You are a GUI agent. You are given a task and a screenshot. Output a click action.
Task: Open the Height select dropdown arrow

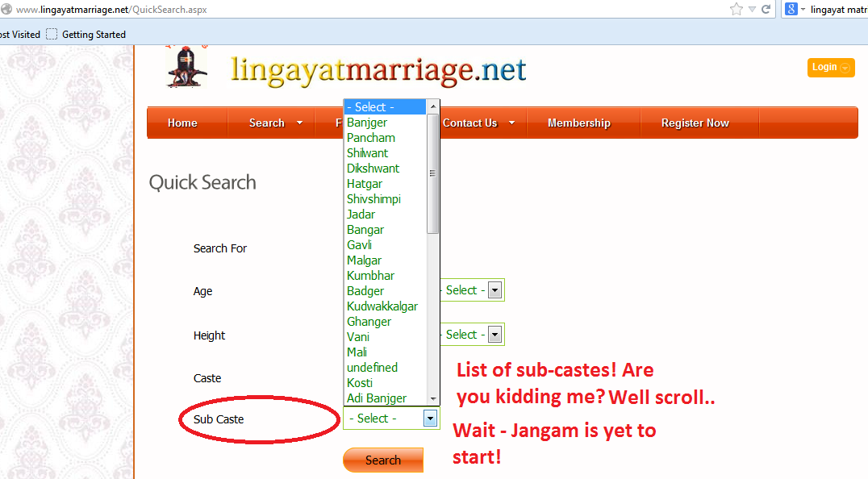tap(495, 335)
